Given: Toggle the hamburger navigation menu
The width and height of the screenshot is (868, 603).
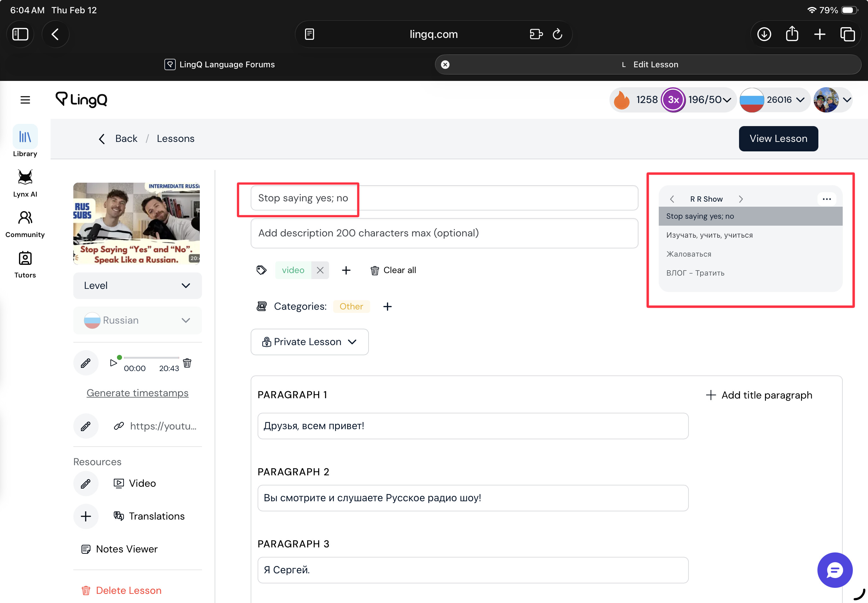Looking at the screenshot, I should pyautogui.click(x=25, y=100).
